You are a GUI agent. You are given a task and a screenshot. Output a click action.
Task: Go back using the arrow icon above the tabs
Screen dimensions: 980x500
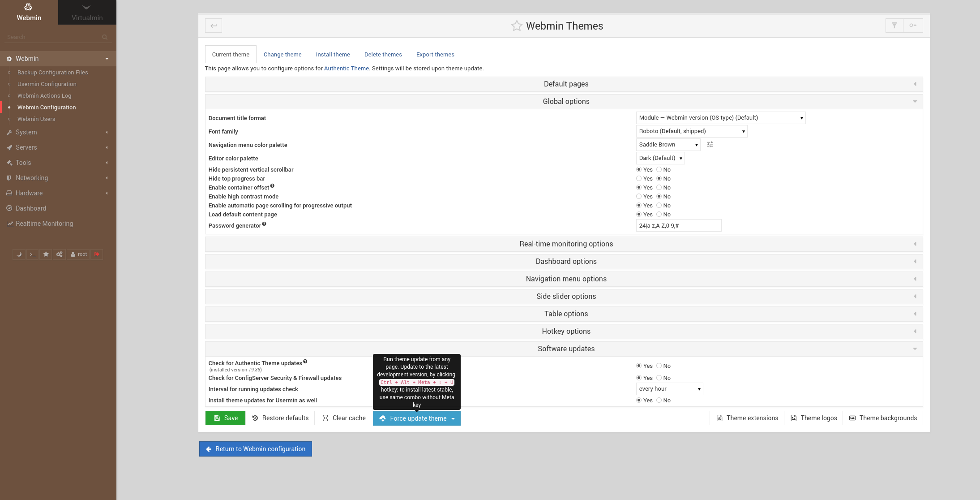(214, 26)
